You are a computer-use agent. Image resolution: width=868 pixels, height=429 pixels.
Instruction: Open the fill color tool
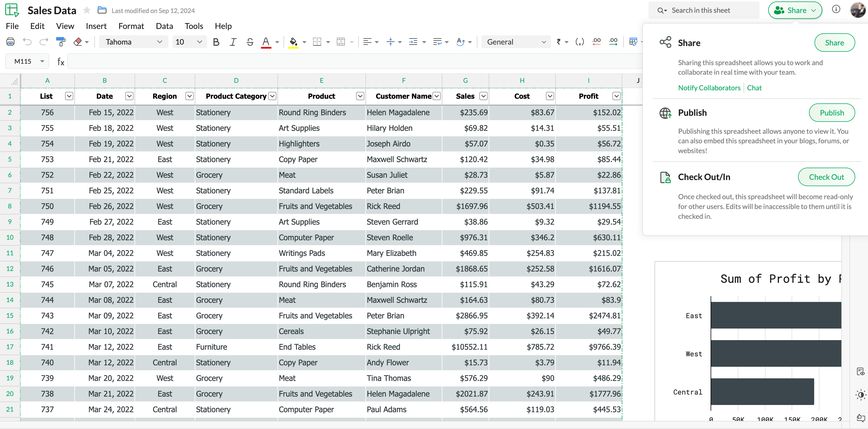point(293,41)
